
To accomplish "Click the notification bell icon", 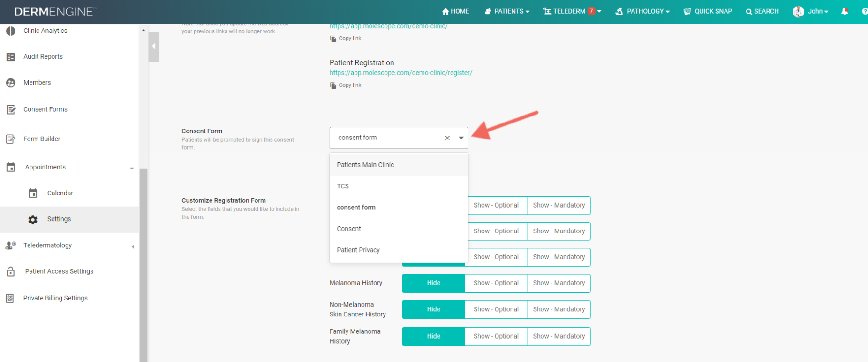I will (845, 11).
